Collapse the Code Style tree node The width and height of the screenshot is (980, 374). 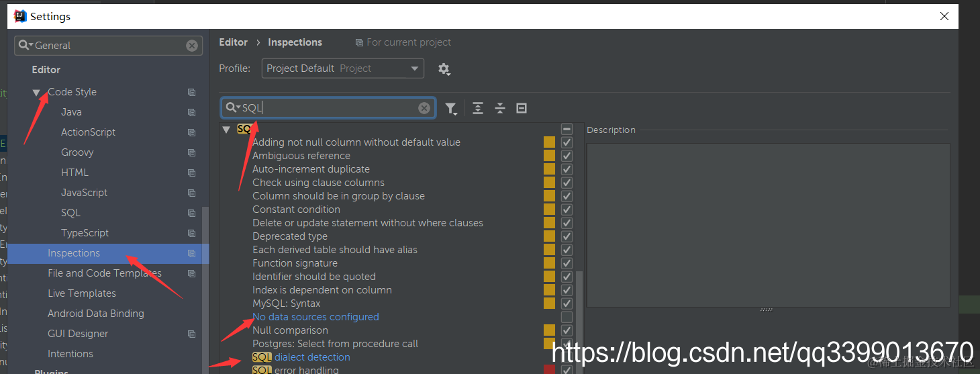36,93
